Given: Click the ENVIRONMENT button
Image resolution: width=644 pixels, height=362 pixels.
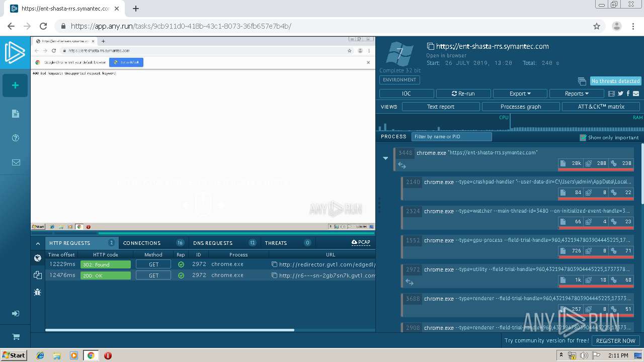Looking at the screenshot, I should 399,80.
